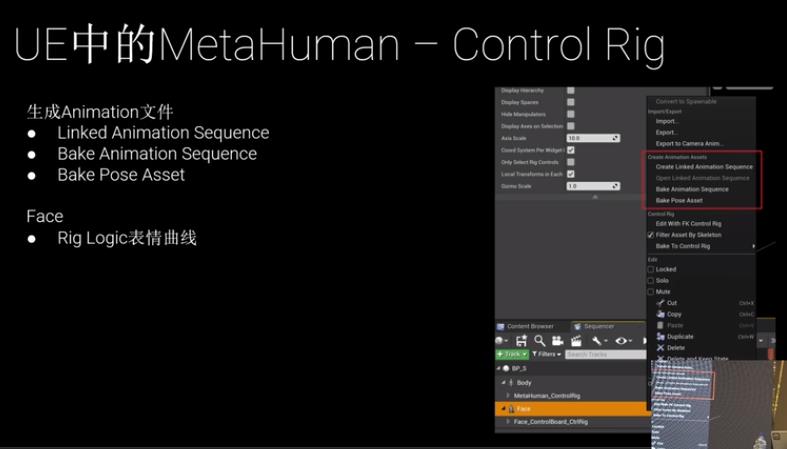Click the Axis Scale field spinner arrows
This screenshot has width=787, height=449.
[x=615, y=138]
